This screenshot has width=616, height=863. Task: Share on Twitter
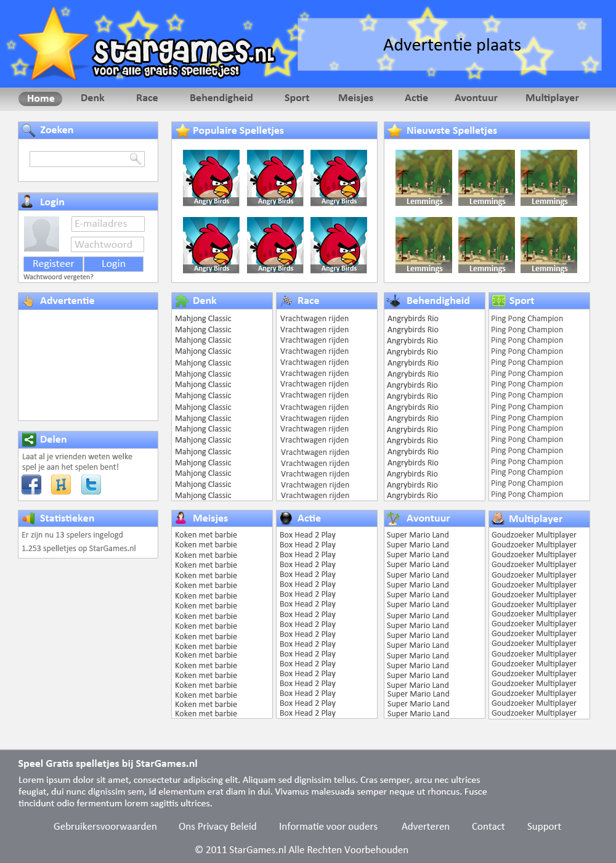pos(91,485)
